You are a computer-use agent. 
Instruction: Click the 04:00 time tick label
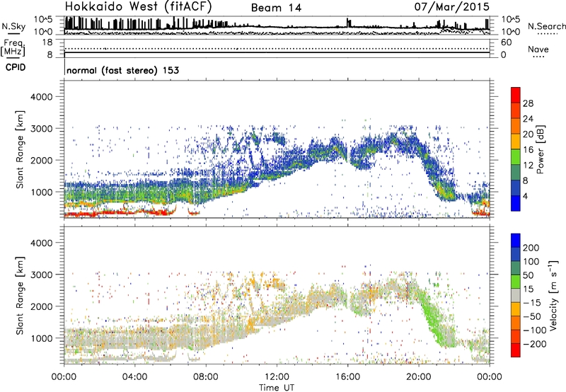click(134, 377)
